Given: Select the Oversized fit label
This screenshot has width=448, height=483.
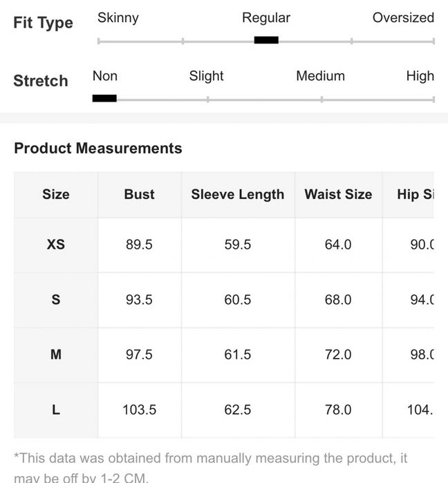Looking at the screenshot, I should [x=403, y=18].
